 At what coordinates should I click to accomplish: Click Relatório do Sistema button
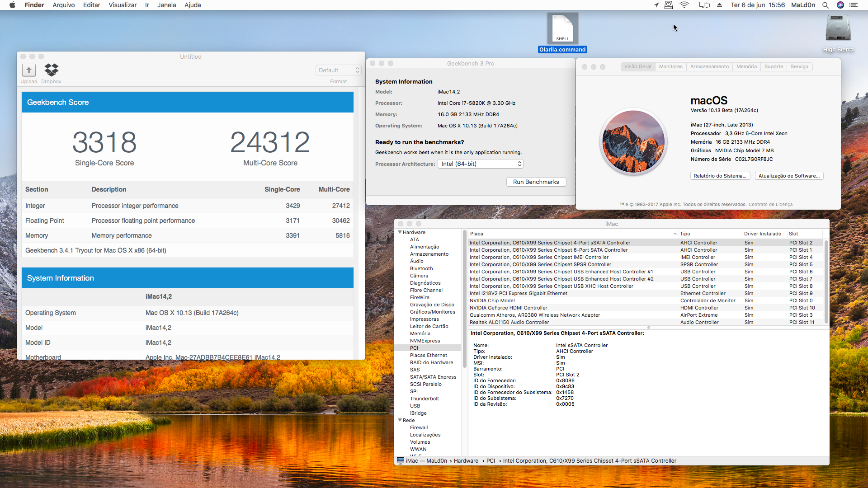click(720, 176)
